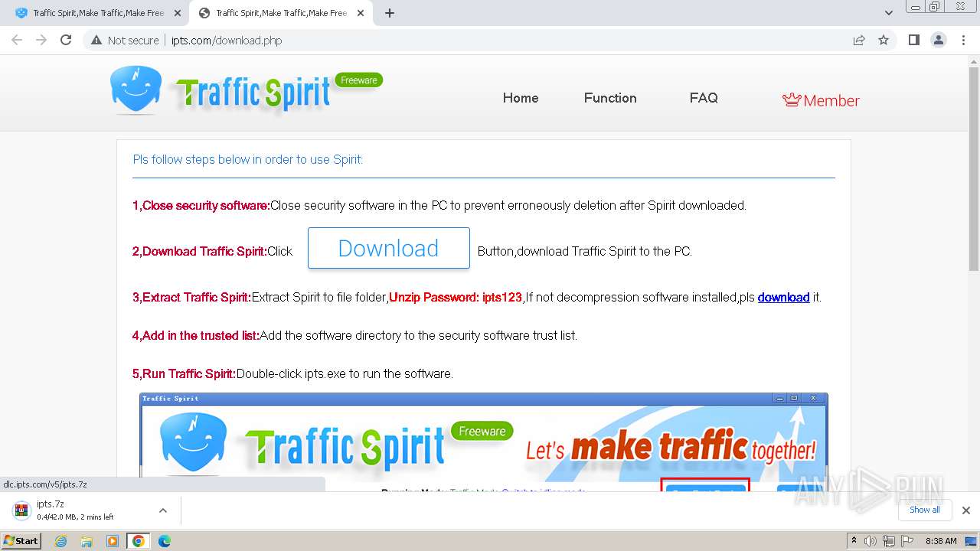Open the media player taskbar icon
Image resolution: width=980 pixels, height=551 pixels.
113,541
